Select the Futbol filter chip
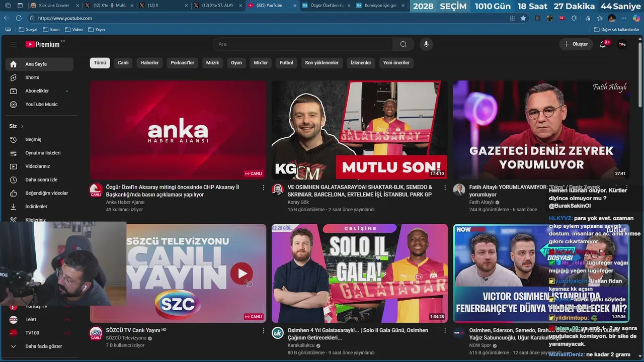 coord(286,63)
